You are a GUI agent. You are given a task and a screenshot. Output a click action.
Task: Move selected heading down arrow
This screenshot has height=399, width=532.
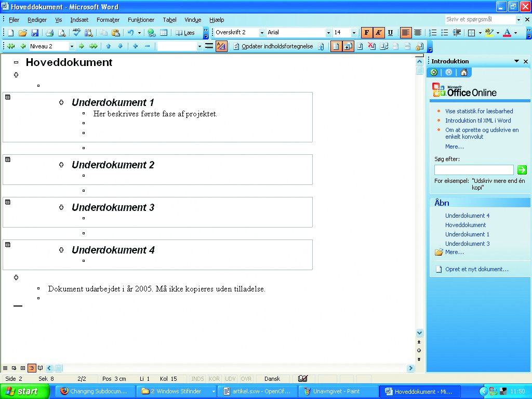click(x=121, y=46)
